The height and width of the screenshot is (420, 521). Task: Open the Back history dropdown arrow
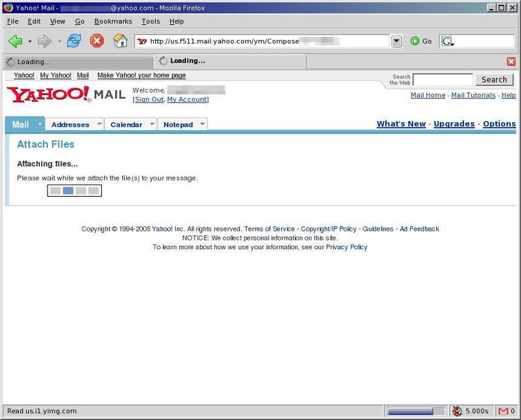tap(30, 41)
